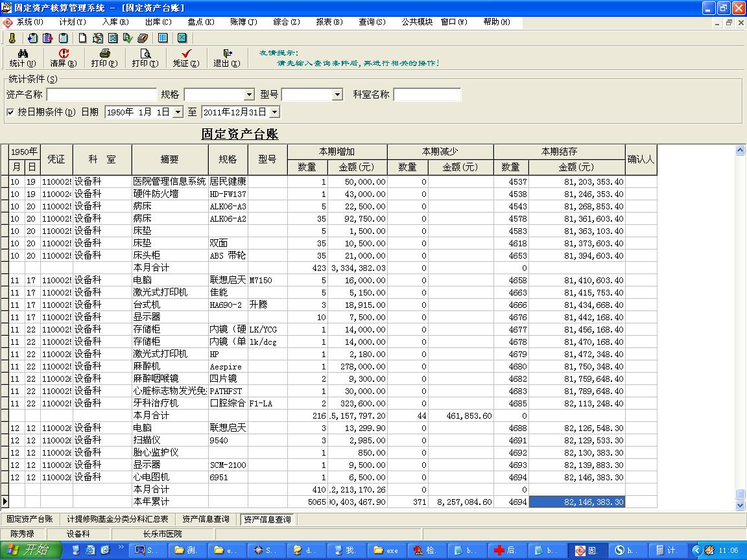Image resolution: width=747 pixels, height=560 pixels.
Task: Click the highlighted 82,146,383.30 cell in the total row
Action: click(x=577, y=502)
